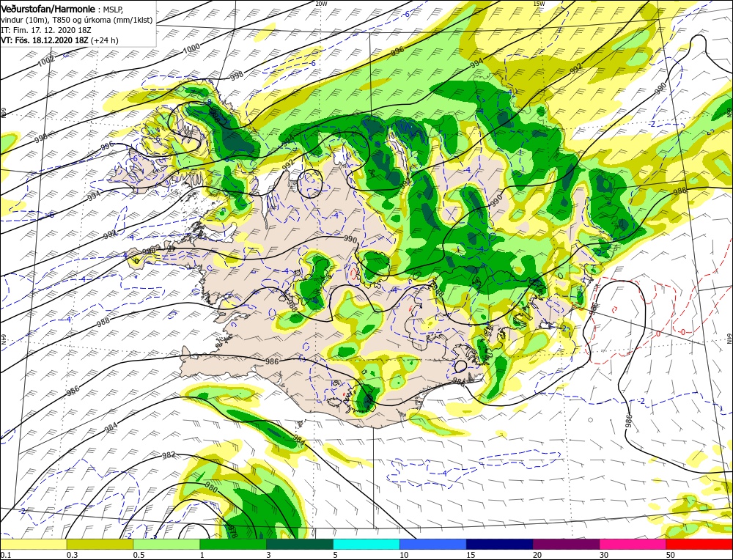The height and width of the screenshot is (560, 733).
Task: Click the legend value label 0.1
Action: (4, 555)
